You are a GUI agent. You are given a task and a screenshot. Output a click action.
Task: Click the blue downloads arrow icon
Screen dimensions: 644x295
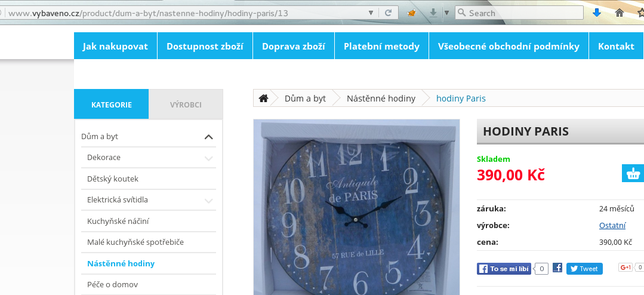597,13
